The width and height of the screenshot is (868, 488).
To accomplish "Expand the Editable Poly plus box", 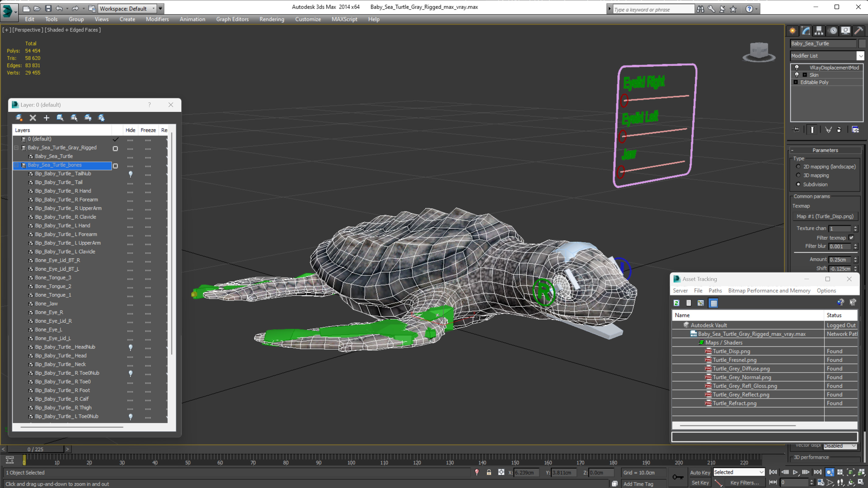I will coord(796,82).
